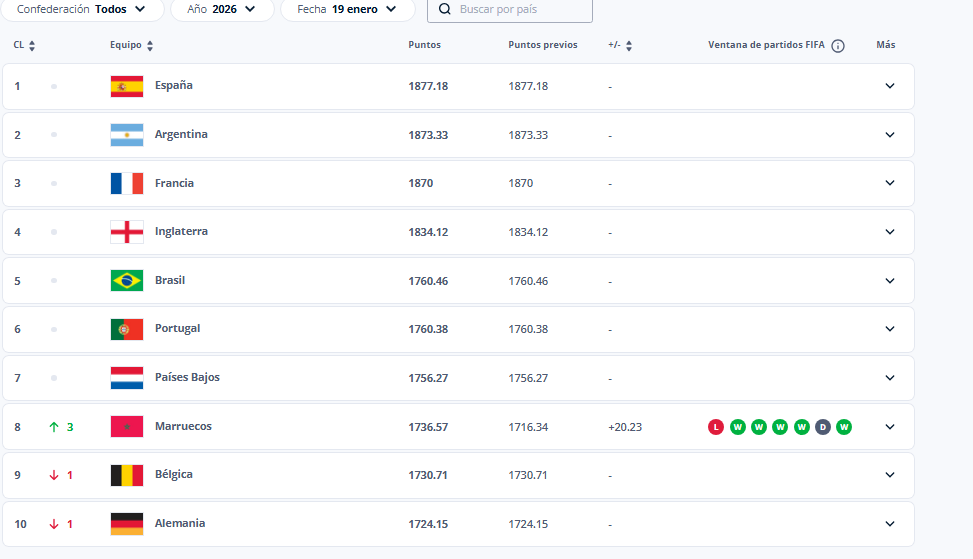The height and width of the screenshot is (559, 973).
Task: Click the grey D result badge for Marruecos
Action: click(822, 427)
